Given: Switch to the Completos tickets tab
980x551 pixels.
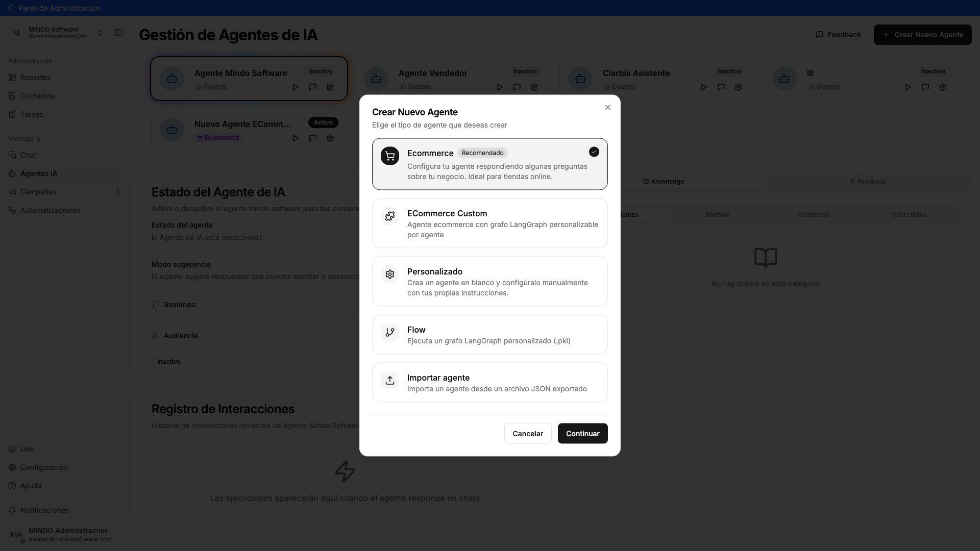Looking at the screenshot, I should pos(813,215).
